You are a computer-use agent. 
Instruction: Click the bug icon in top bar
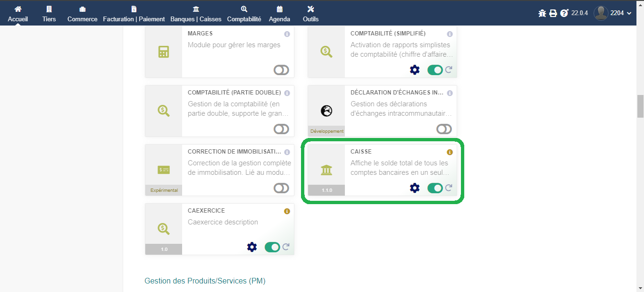tap(542, 13)
